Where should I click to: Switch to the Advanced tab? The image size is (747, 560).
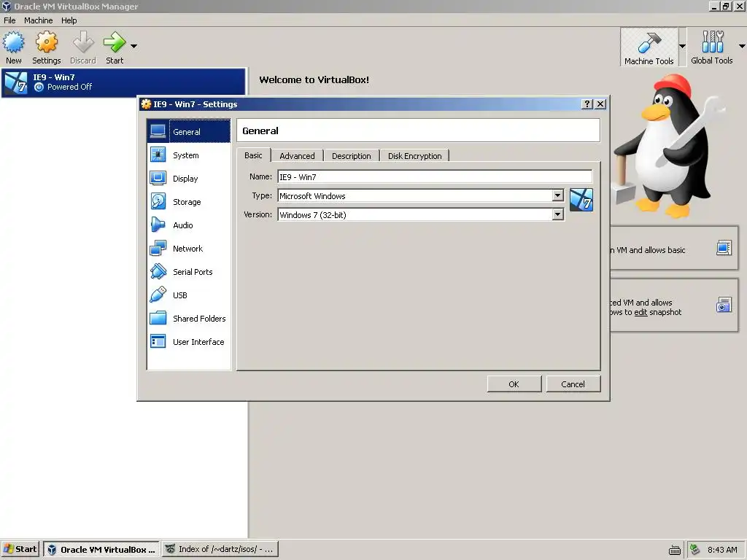(x=297, y=156)
